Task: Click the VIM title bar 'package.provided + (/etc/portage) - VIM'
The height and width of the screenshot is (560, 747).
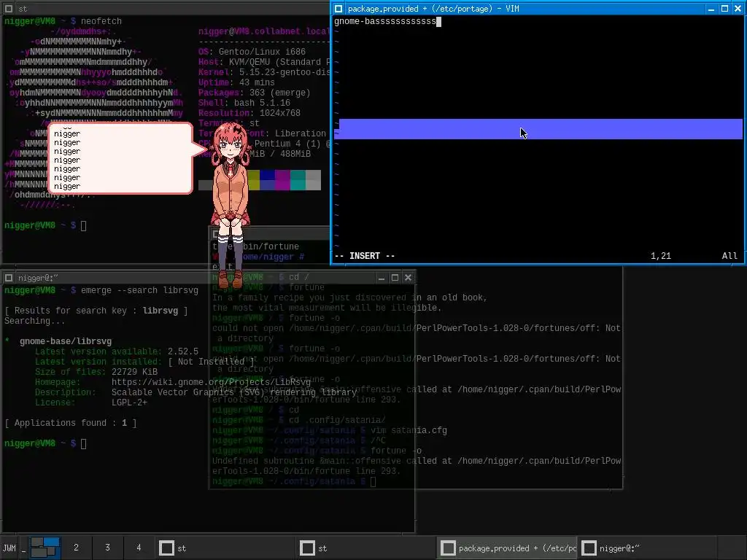Action: pyautogui.click(x=433, y=9)
